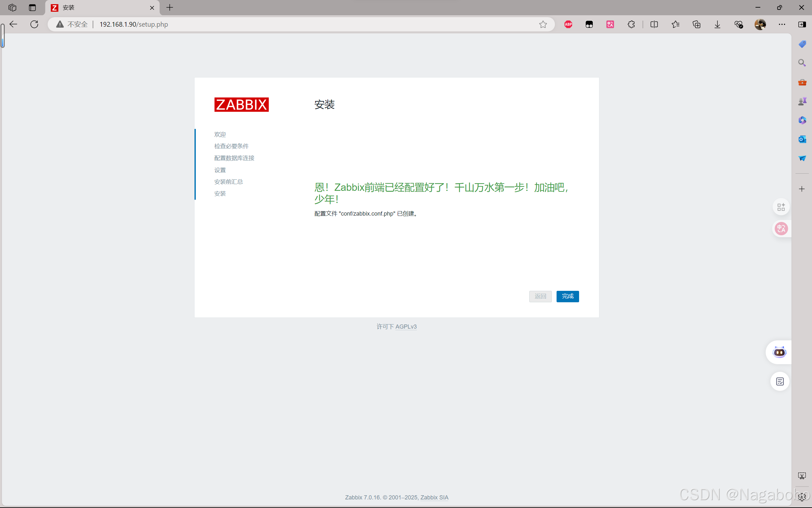The image size is (812, 508).
Task: Expand the tab actions menu icon
Action: 32,8
